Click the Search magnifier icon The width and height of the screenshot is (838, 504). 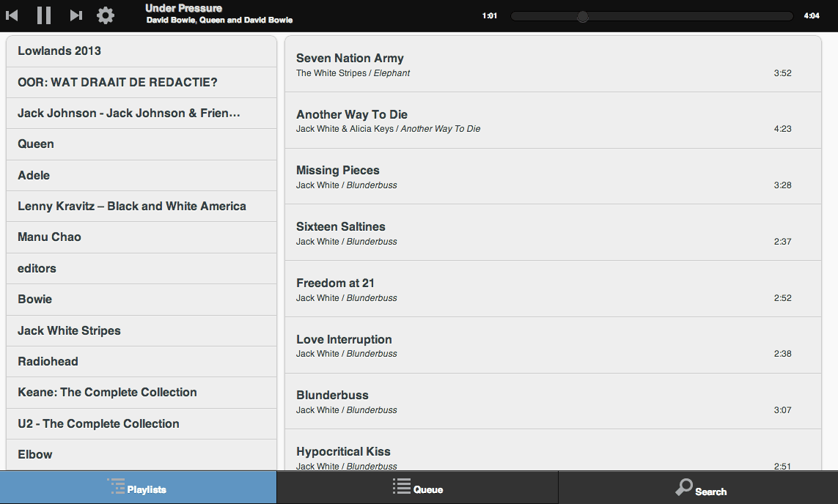684,487
